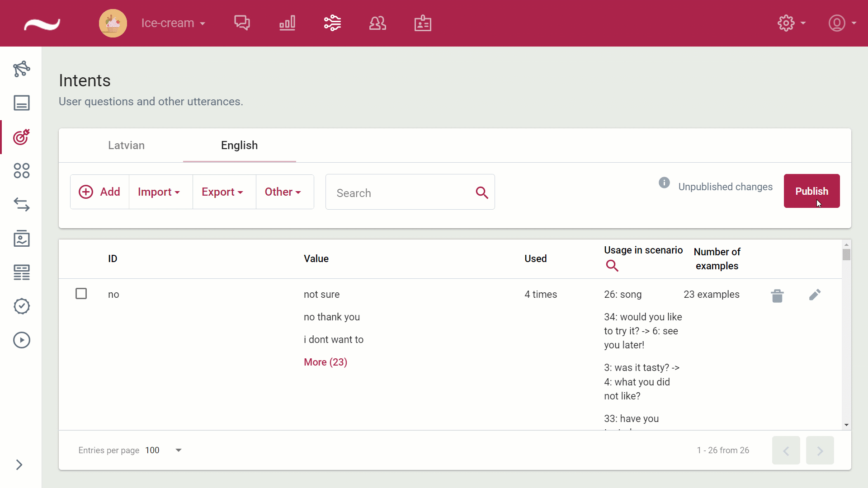Select the English tab
Screen dimensions: 868x488
(239, 145)
